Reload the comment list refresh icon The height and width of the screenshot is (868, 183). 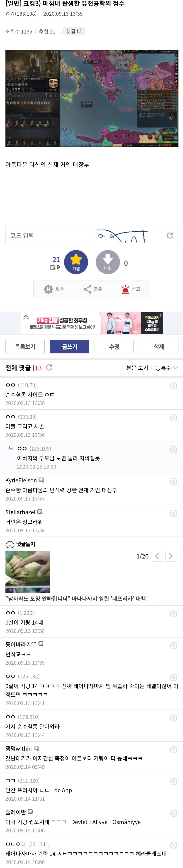[x=49, y=367]
